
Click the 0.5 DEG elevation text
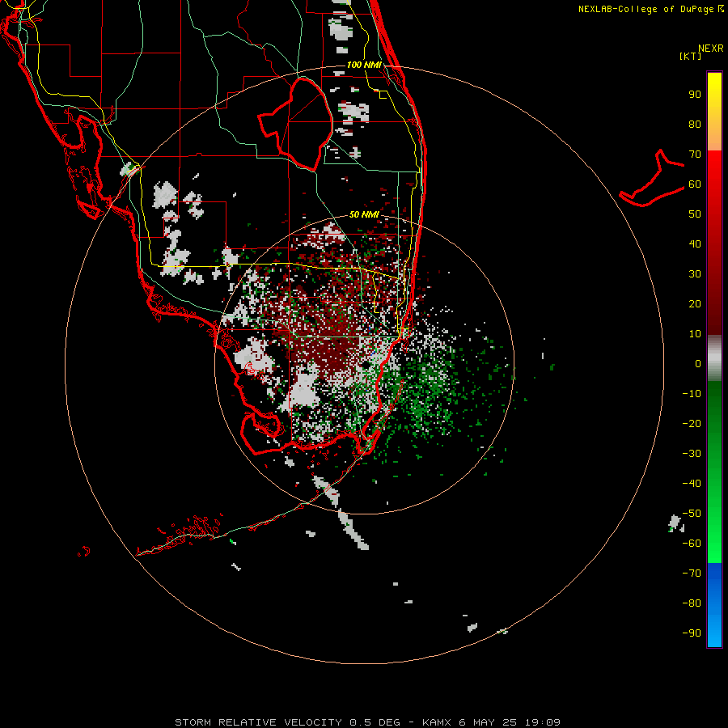(x=375, y=722)
